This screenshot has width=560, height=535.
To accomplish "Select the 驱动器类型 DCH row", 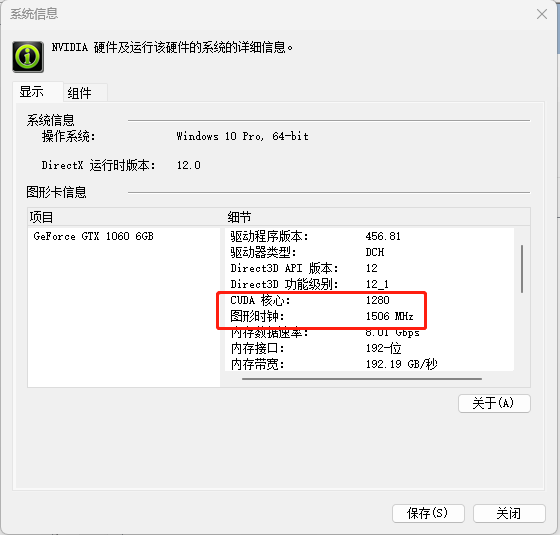I will [370, 252].
